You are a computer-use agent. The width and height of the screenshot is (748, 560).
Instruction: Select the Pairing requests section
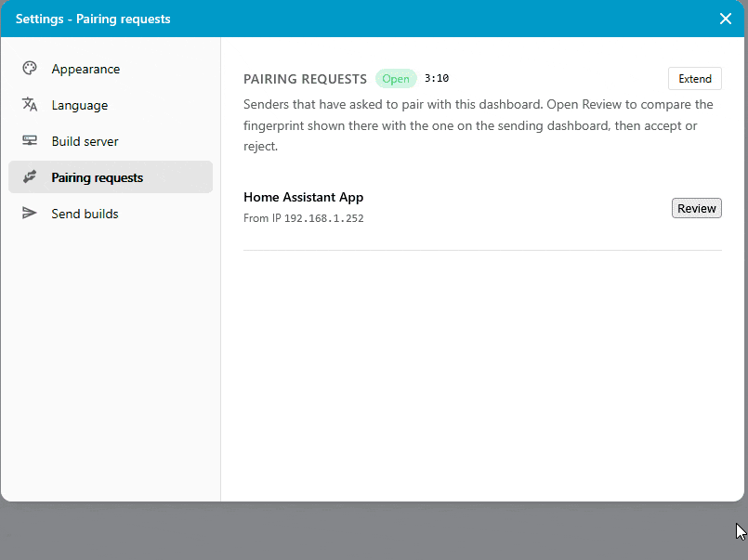(x=111, y=177)
